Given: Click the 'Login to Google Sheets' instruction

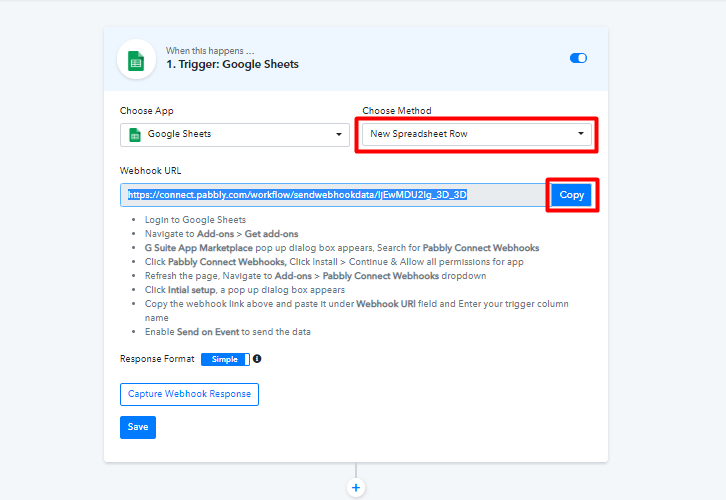Looking at the screenshot, I should coord(195,220).
